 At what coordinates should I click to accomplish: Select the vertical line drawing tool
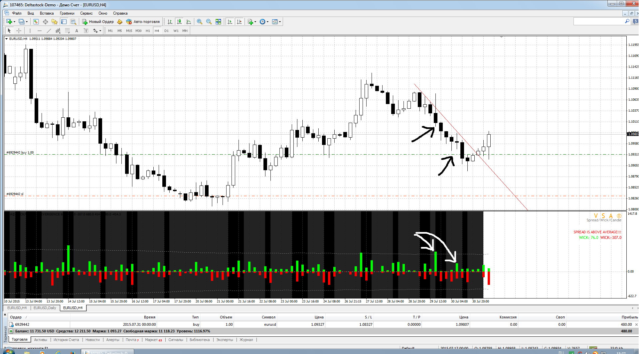point(30,31)
